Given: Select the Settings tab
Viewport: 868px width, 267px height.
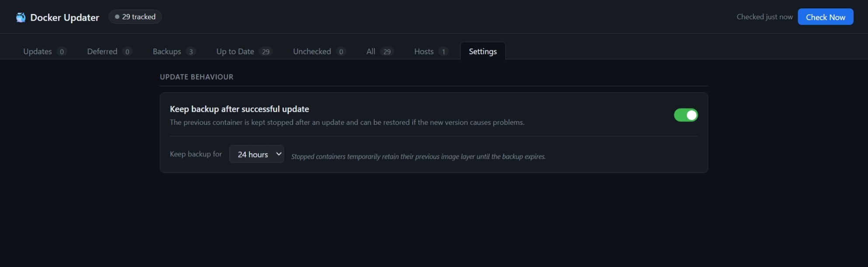Looking at the screenshot, I should [x=483, y=51].
